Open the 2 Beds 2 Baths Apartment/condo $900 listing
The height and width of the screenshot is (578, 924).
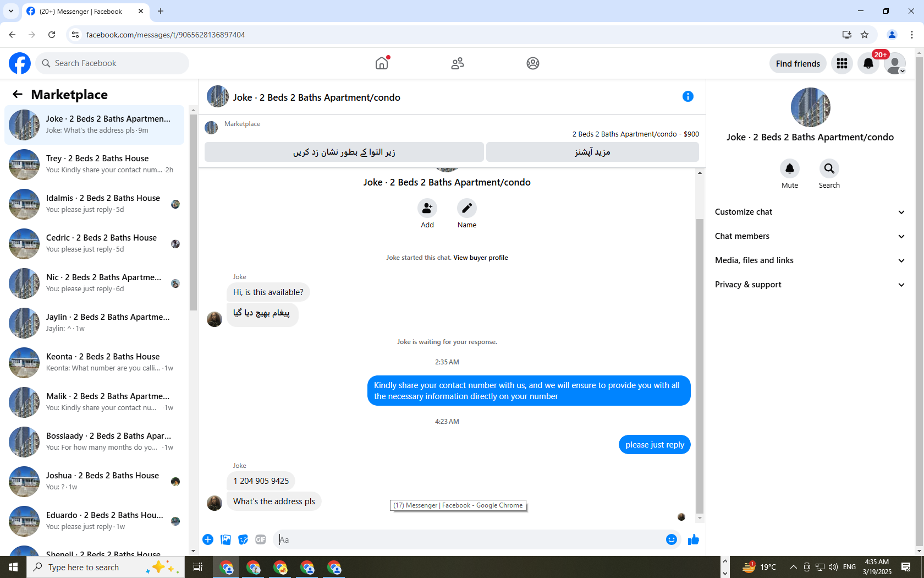636,134
